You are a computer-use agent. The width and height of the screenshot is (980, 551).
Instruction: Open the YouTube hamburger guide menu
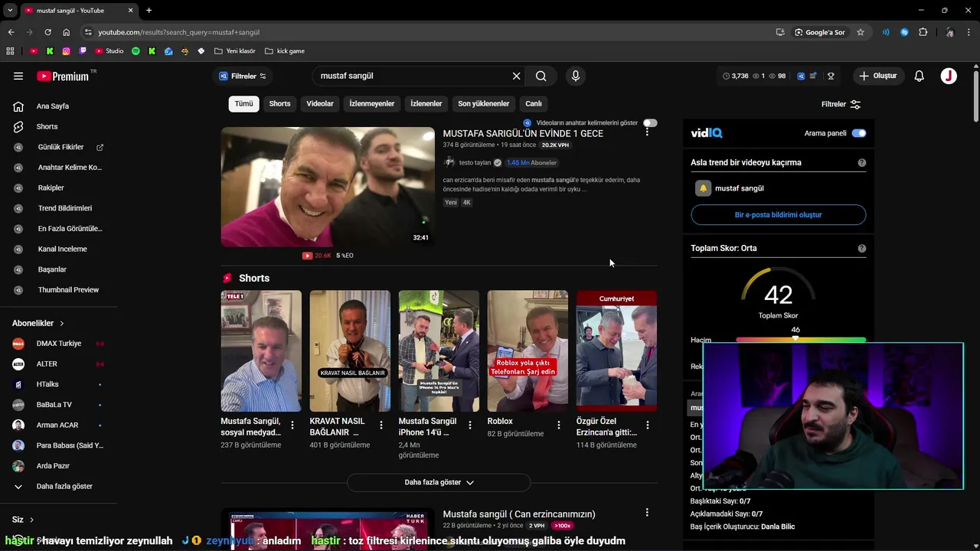point(18,76)
